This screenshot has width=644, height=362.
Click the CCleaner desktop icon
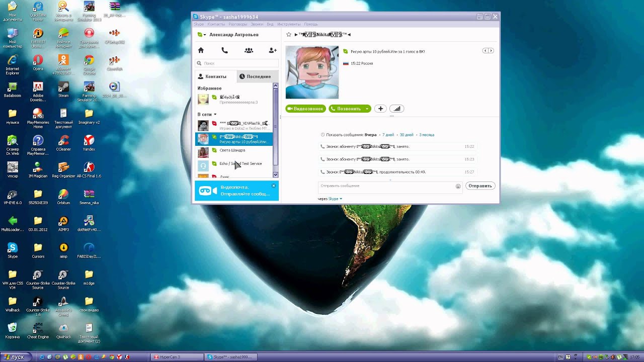tap(63, 143)
